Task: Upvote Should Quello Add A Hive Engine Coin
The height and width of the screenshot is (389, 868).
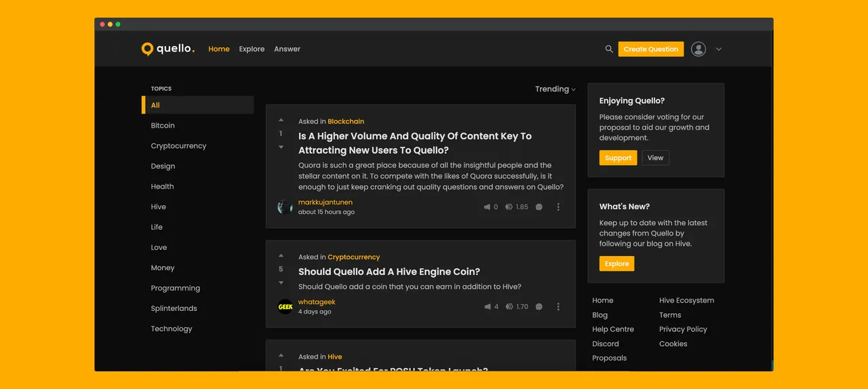Action: (281, 256)
